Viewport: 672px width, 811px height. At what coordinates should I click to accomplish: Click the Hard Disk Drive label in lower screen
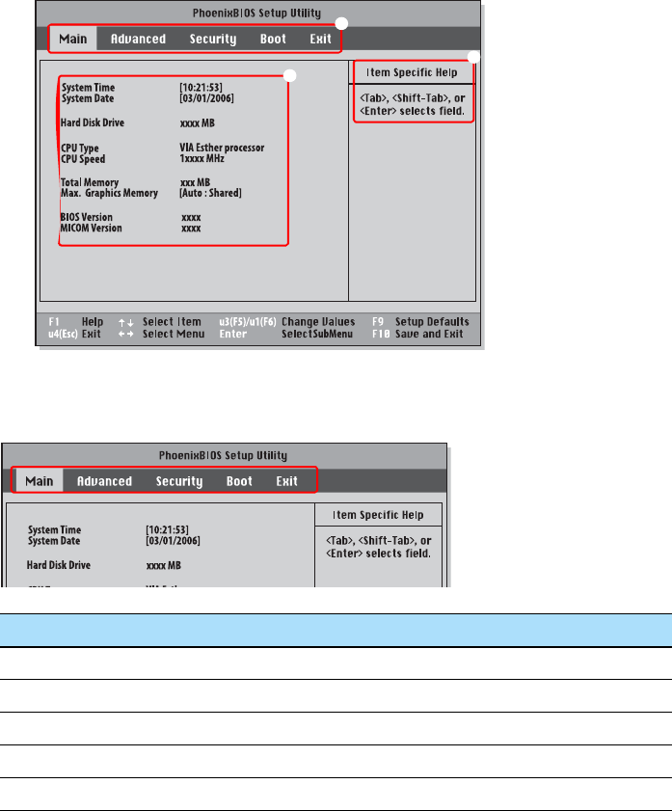59,565
